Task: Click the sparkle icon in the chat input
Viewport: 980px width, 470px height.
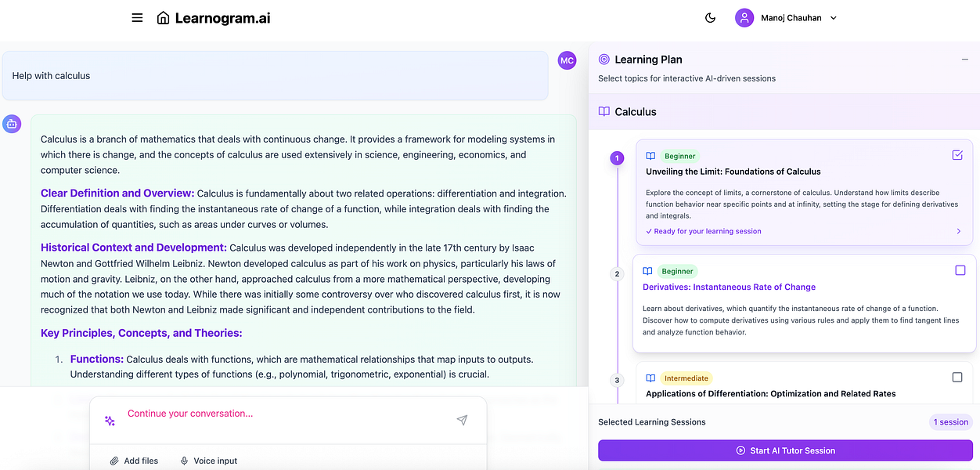Action: coord(110,421)
